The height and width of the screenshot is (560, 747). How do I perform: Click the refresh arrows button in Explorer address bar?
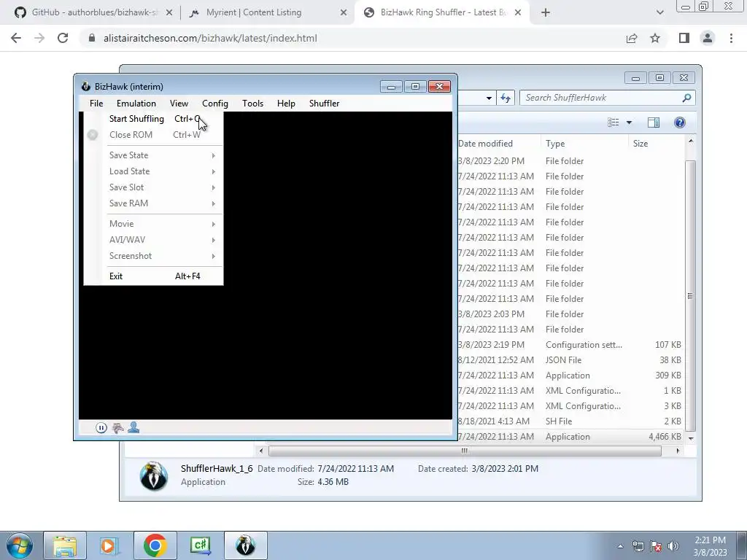pyautogui.click(x=506, y=98)
